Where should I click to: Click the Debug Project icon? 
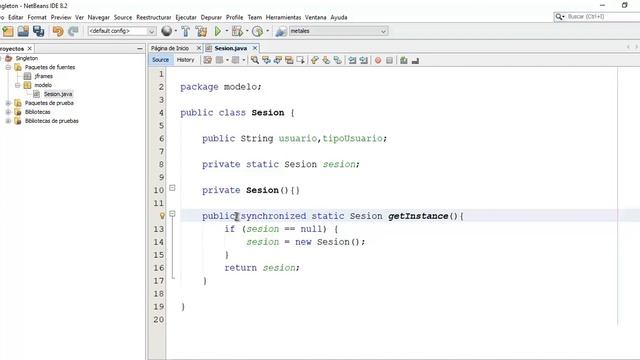(237, 31)
